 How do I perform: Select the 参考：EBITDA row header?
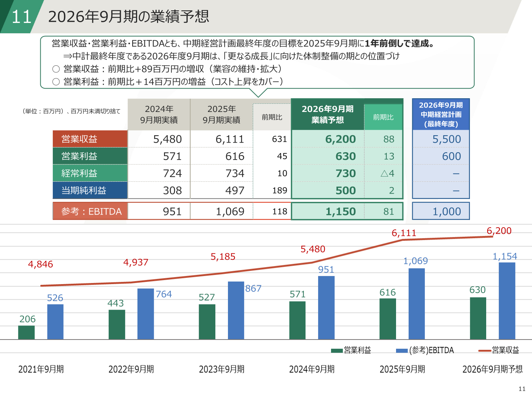90,211
